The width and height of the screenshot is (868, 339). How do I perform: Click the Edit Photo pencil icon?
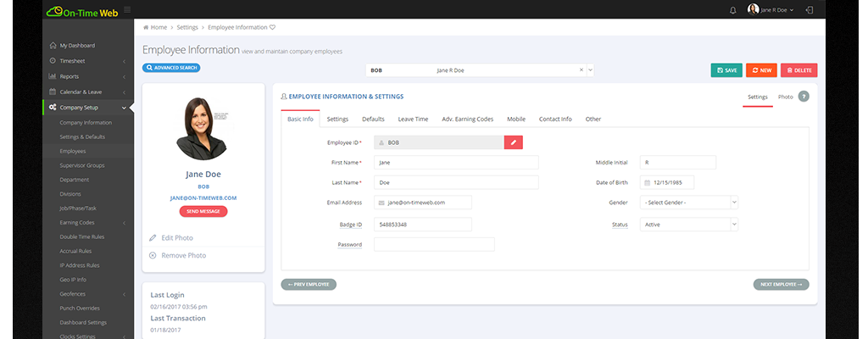153,237
